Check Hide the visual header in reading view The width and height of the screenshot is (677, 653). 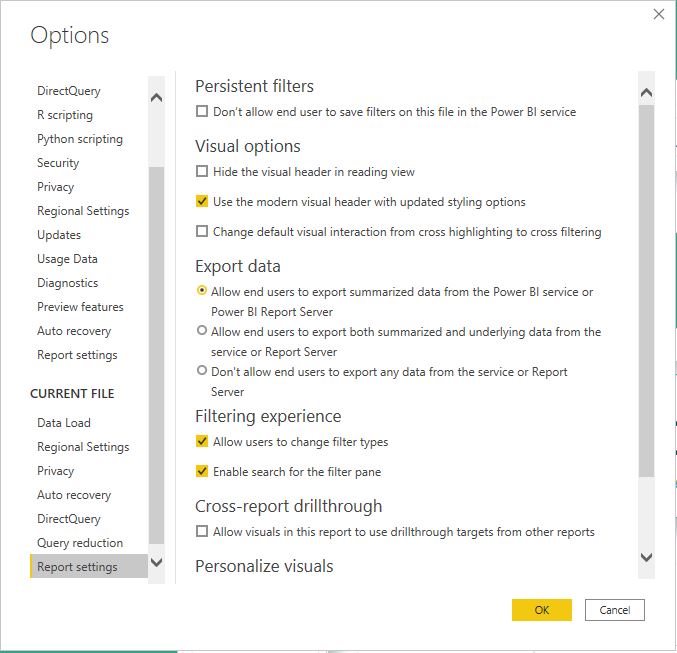point(202,171)
